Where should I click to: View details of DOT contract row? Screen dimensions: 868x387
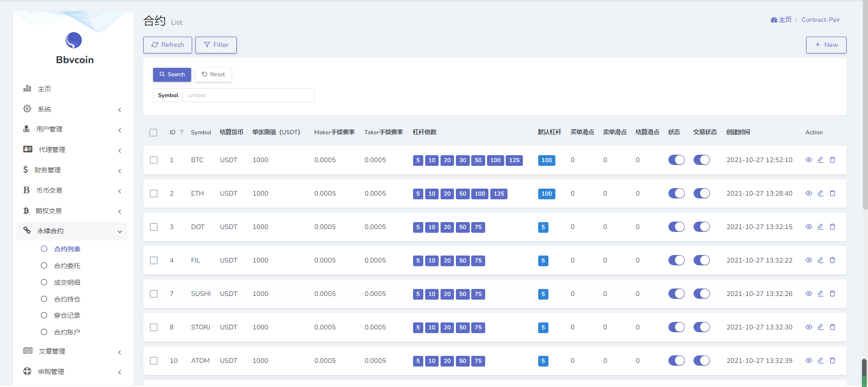tap(809, 227)
